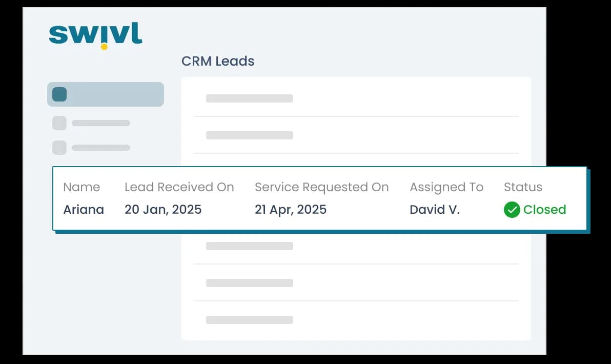Click the second sidebar item's gray icon
This screenshot has height=364, width=611.
click(59, 123)
